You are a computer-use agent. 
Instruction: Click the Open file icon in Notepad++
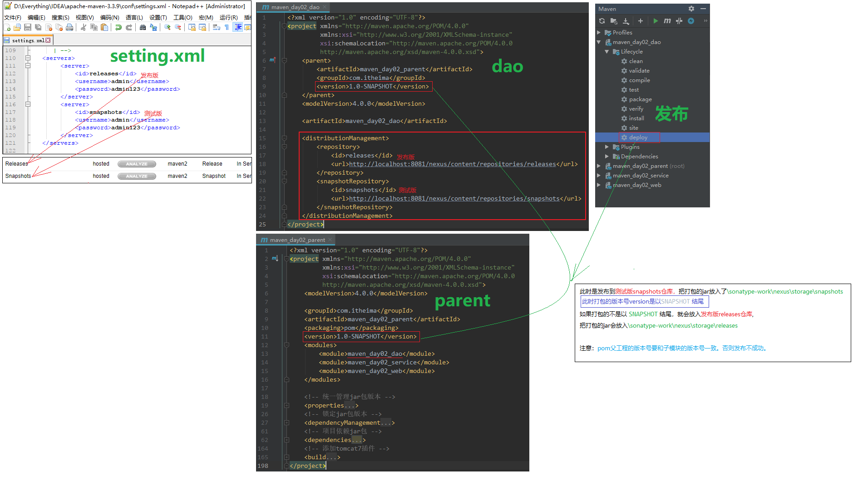pos(17,27)
